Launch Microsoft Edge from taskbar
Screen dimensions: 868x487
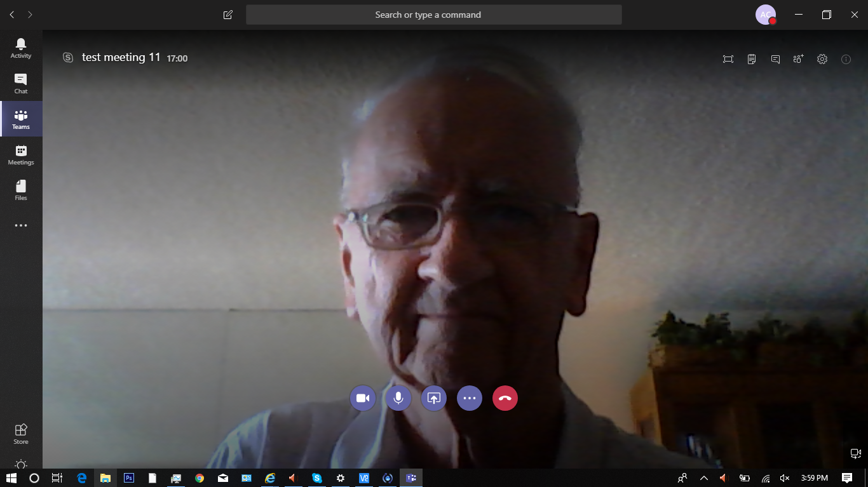point(81,478)
